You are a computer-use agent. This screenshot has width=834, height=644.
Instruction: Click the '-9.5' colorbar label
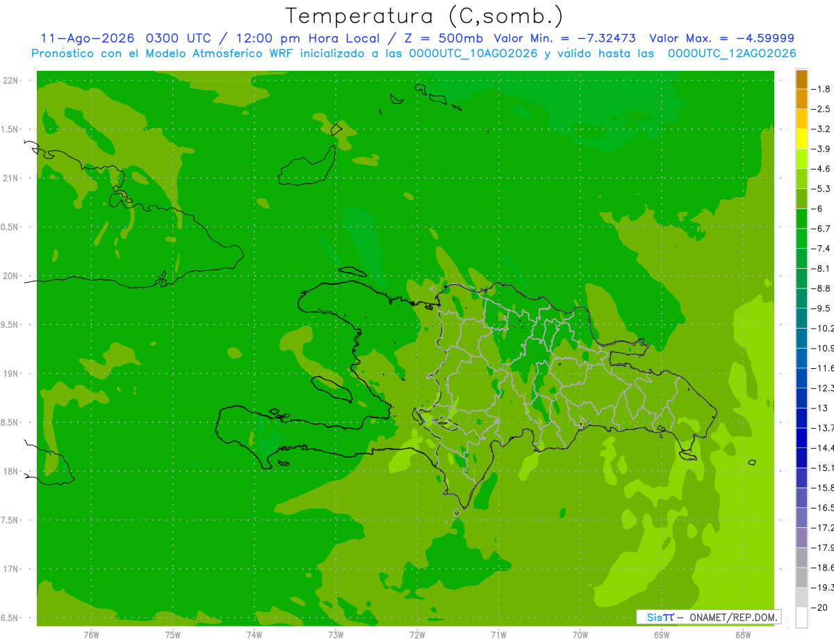[x=822, y=308]
